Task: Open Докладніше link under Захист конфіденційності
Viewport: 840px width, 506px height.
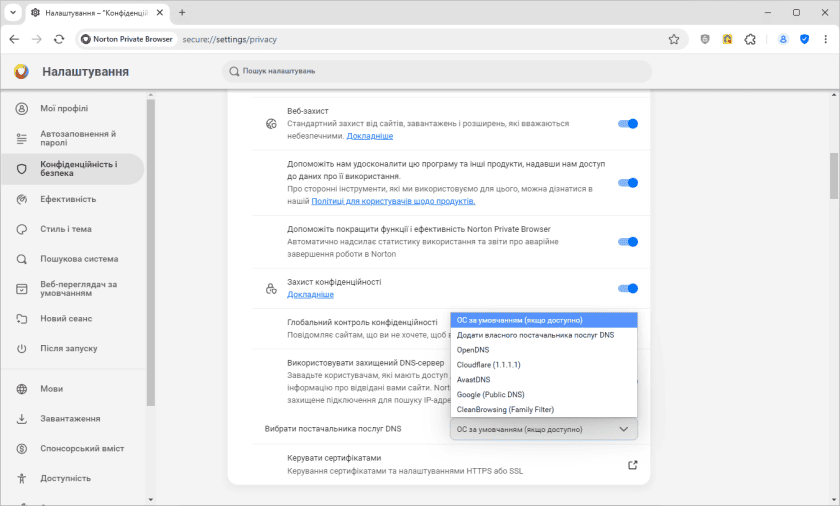Action: click(310, 294)
